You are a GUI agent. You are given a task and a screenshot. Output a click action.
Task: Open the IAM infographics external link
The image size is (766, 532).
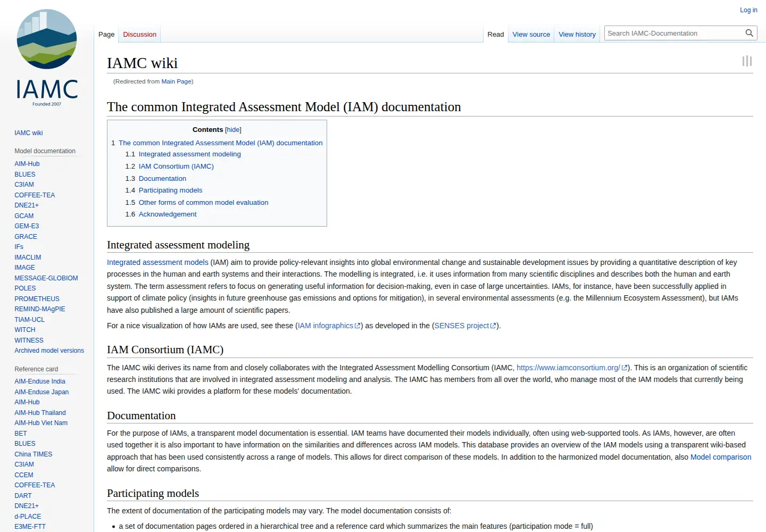[x=329, y=326]
